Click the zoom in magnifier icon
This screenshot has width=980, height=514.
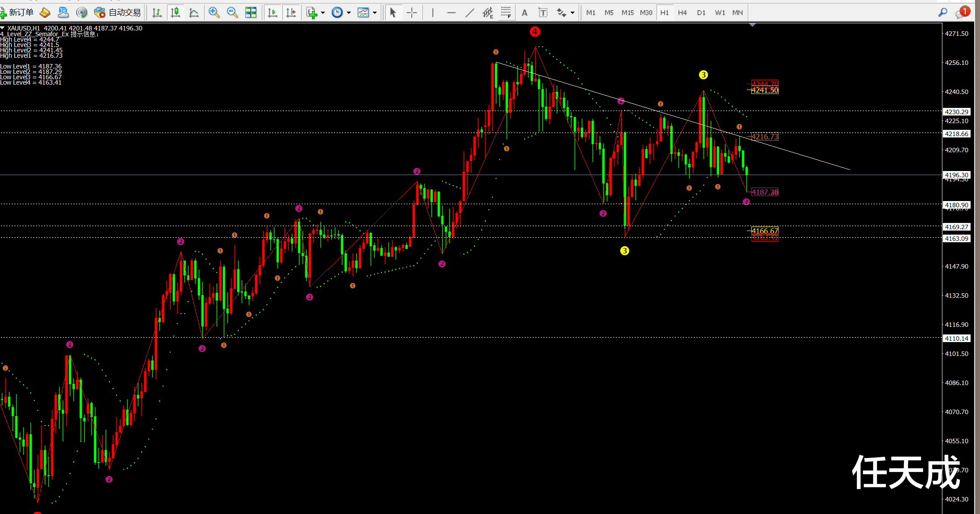[214, 13]
